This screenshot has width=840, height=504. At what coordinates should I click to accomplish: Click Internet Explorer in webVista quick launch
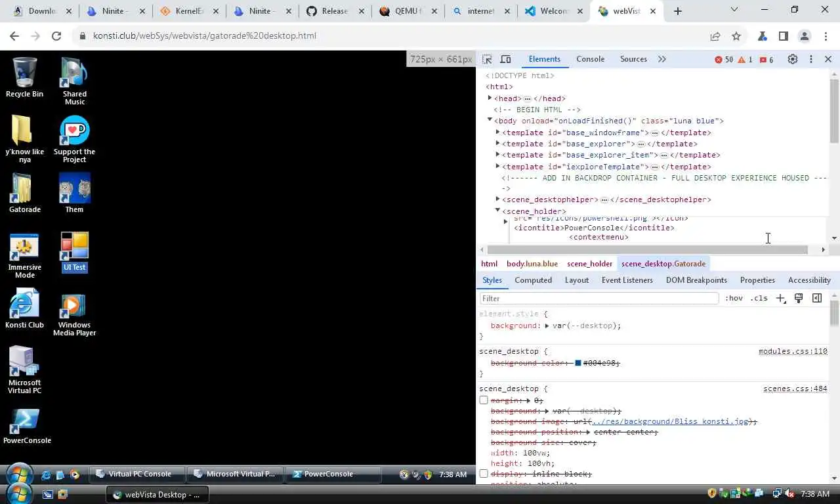[x=46, y=474]
